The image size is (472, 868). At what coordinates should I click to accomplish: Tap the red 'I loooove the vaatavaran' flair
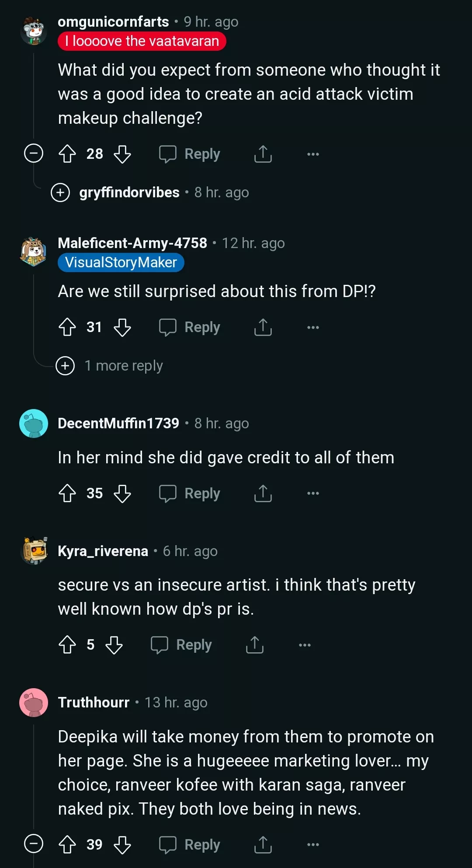(x=142, y=42)
